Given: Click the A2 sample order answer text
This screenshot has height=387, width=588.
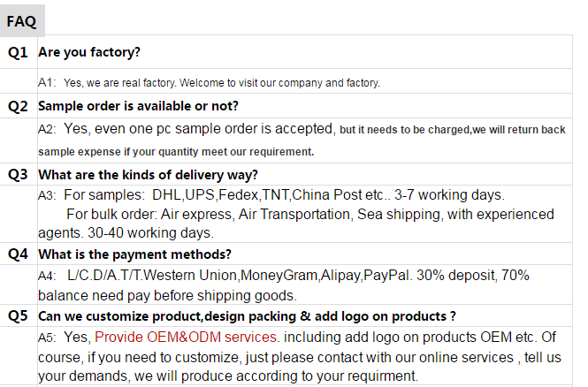Looking at the screenshot, I should click(x=302, y=129).
